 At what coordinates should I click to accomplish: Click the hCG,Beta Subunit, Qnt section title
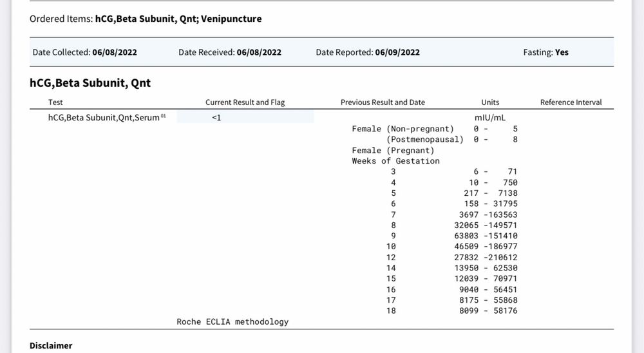90,82
